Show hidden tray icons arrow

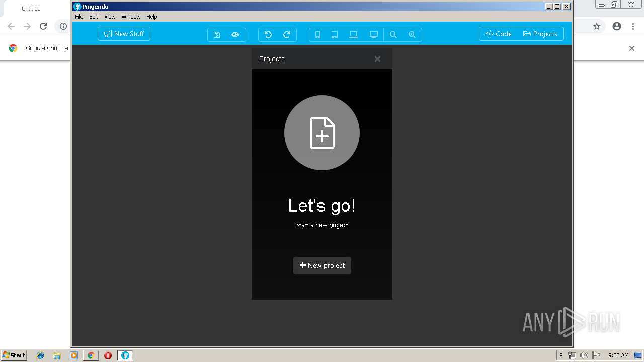pos(561,355)
